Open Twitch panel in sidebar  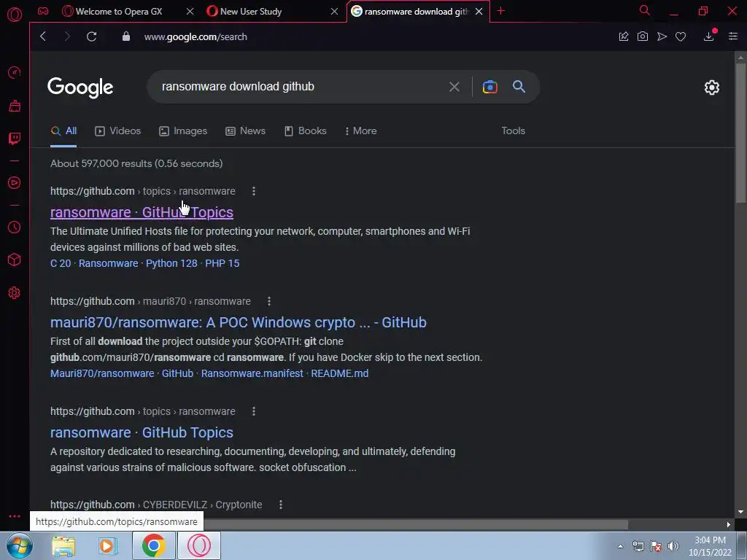point(15,139)
